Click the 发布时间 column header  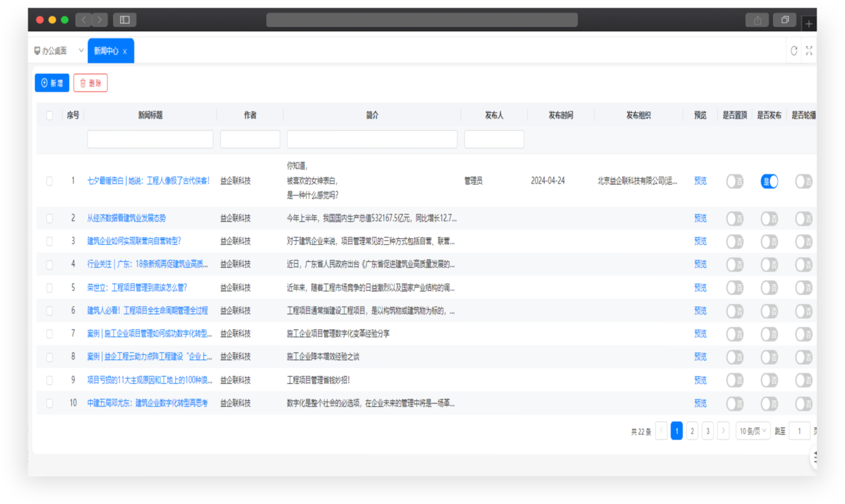pos(561,115)
